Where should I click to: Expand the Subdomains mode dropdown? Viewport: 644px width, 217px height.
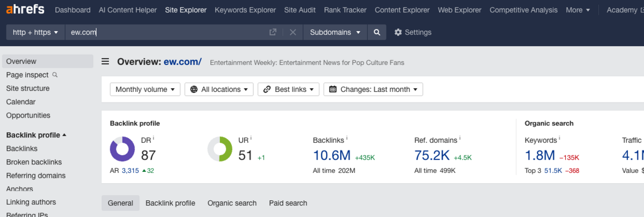pyautogui.click(x=335, y=32)
